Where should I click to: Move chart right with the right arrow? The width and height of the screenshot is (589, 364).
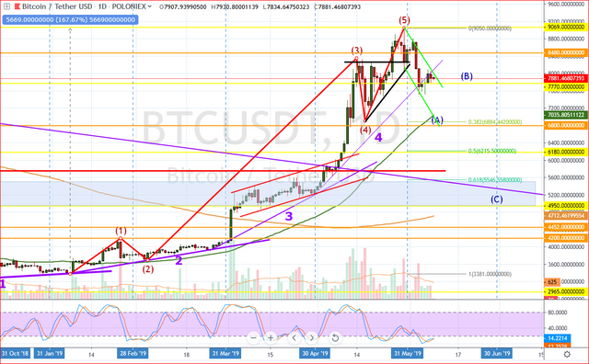pyautogui.click(x=311, y=337)
